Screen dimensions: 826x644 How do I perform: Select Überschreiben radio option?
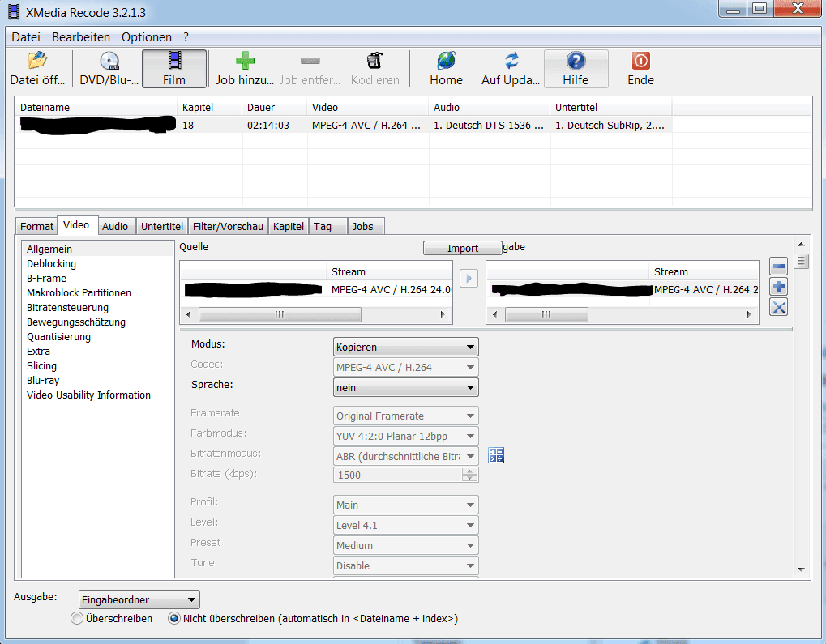pyautogui.click(x=77, y=618)
